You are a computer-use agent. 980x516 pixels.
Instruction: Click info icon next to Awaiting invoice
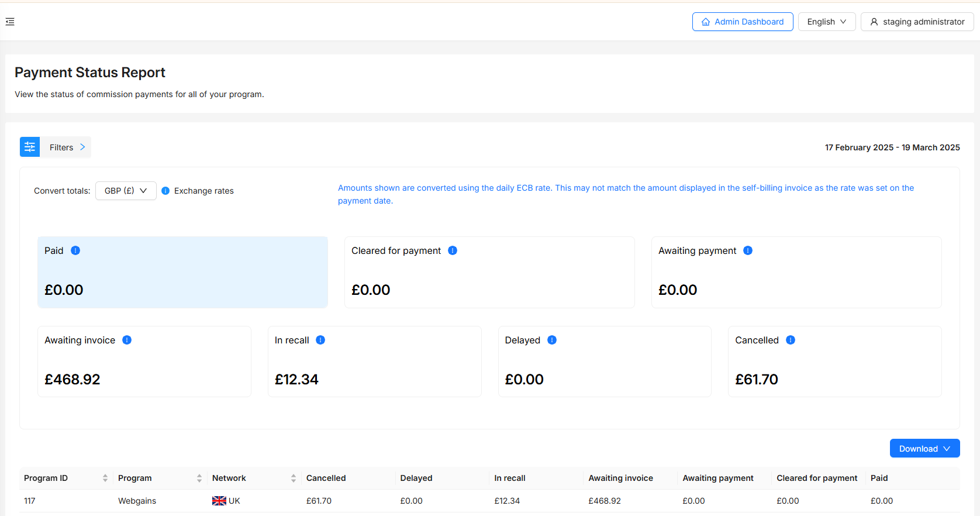[x=127, y=340]
